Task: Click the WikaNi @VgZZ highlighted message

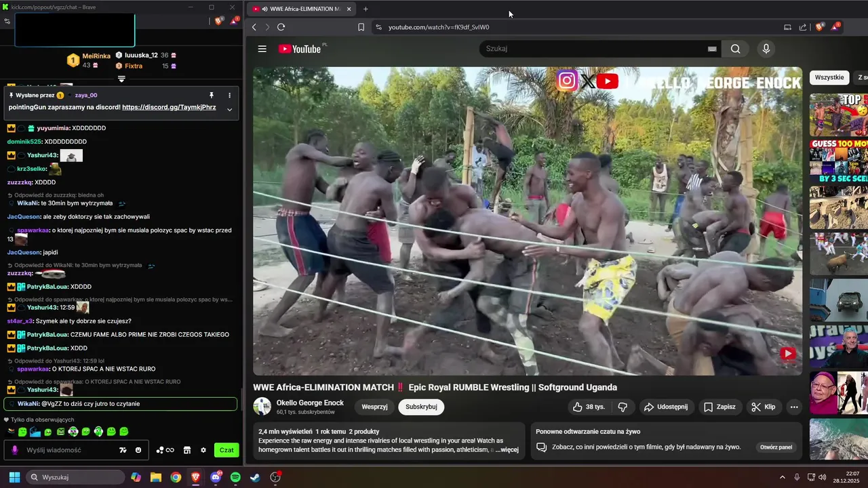Action: point(120,404)
